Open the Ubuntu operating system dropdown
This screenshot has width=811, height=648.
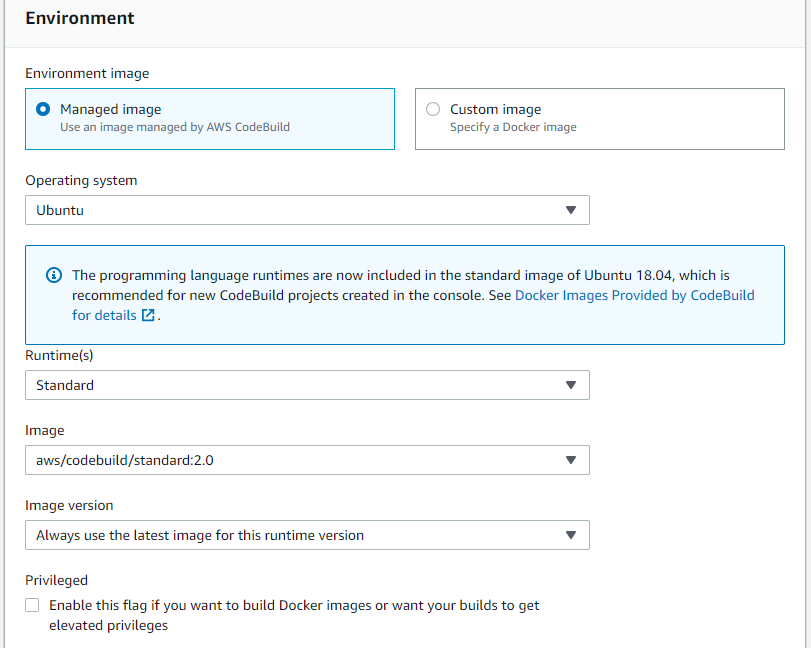[307, 210]
